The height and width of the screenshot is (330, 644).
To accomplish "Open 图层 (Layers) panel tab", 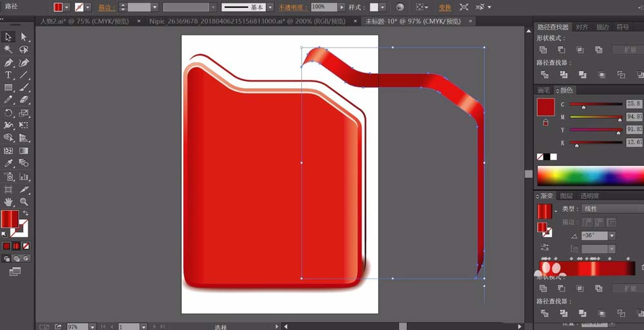I will (x=566, y=196).
